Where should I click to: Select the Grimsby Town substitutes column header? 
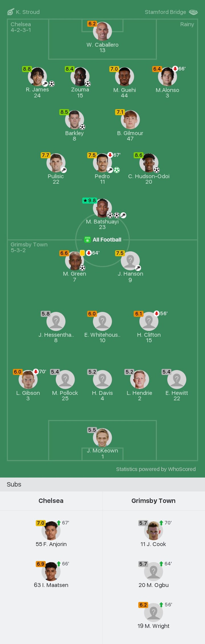pyautogui.click(x=153, y=501)
